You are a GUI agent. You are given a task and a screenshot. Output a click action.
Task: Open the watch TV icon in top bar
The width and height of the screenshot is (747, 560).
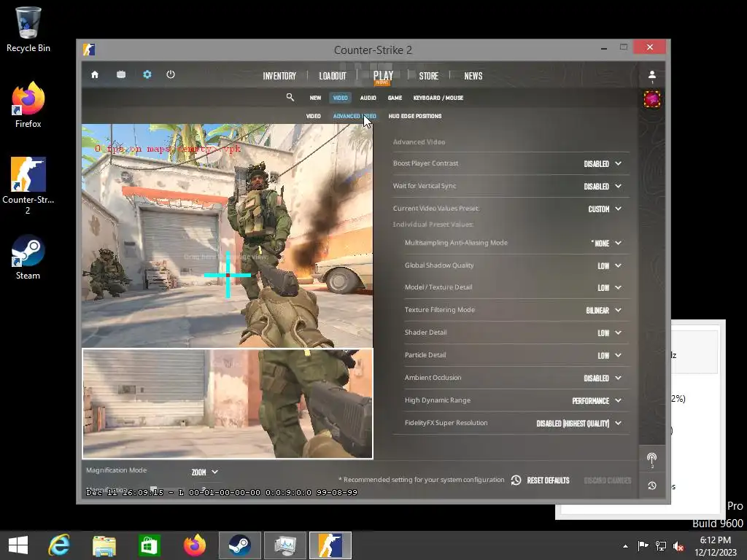121,74
